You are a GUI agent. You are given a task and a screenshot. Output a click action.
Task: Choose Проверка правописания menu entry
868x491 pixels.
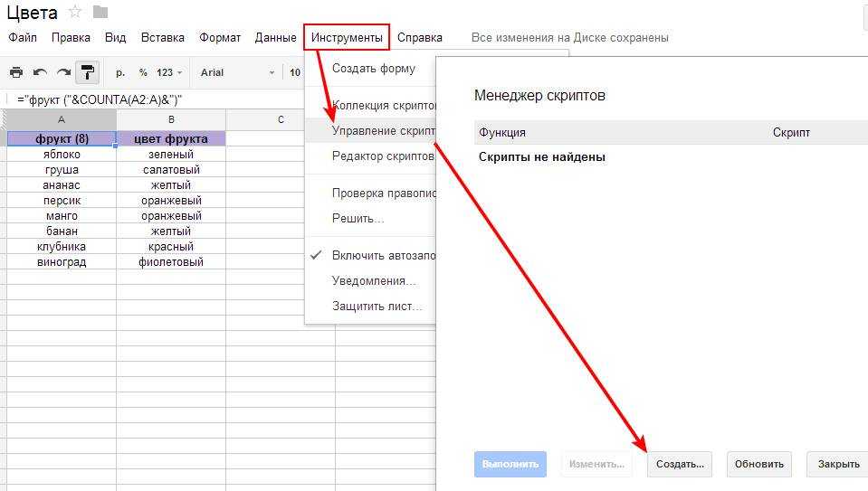[371, 193]
